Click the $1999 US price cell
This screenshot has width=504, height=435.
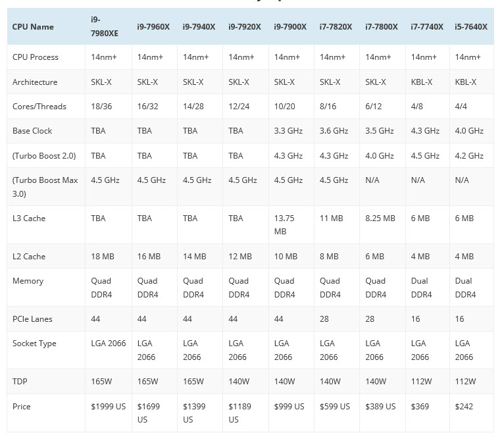(x=108, y=407)
